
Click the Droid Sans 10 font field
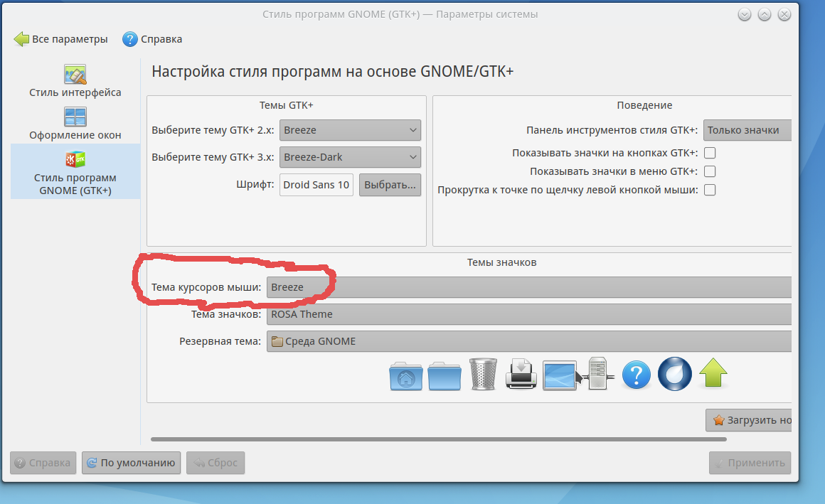pyautogui.click(x=316, y=185)
